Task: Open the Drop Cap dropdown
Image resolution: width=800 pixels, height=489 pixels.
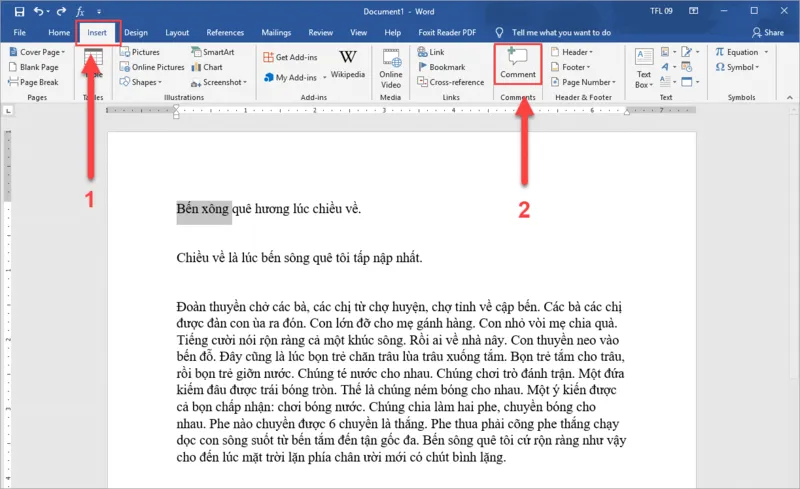Action: tap(668, 82)
